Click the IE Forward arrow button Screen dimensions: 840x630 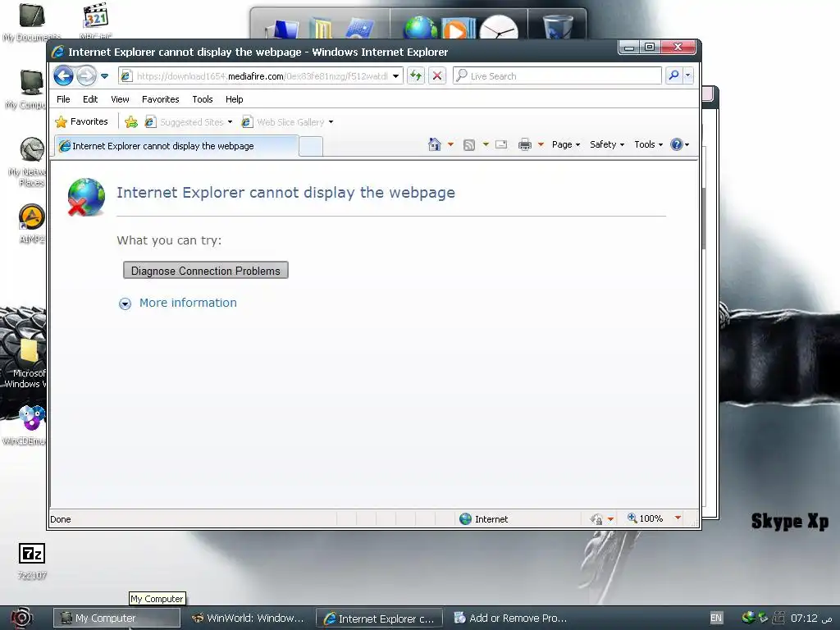pos(85,76)
